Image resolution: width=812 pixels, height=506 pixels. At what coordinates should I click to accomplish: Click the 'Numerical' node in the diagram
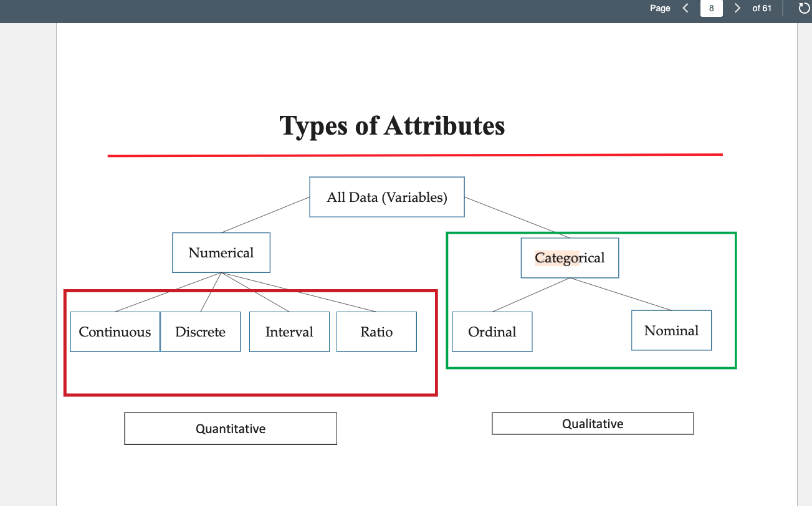[x=221, y=252]
